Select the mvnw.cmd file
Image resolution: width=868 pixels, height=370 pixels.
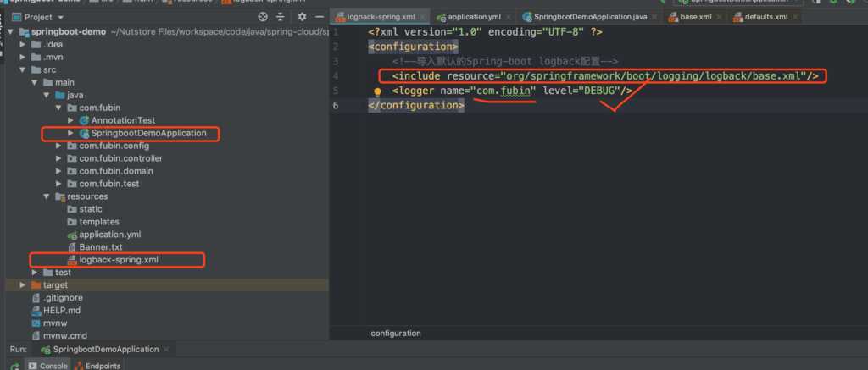(x=65, y=336)
